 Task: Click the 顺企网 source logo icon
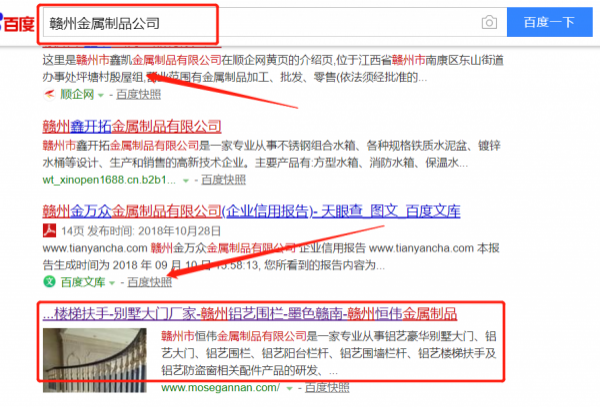point(49,93)
